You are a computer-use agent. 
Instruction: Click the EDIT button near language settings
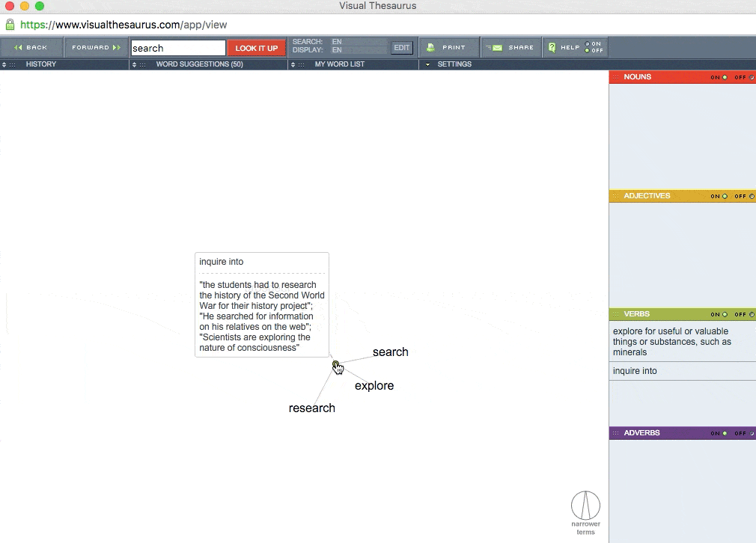point(402,47)
